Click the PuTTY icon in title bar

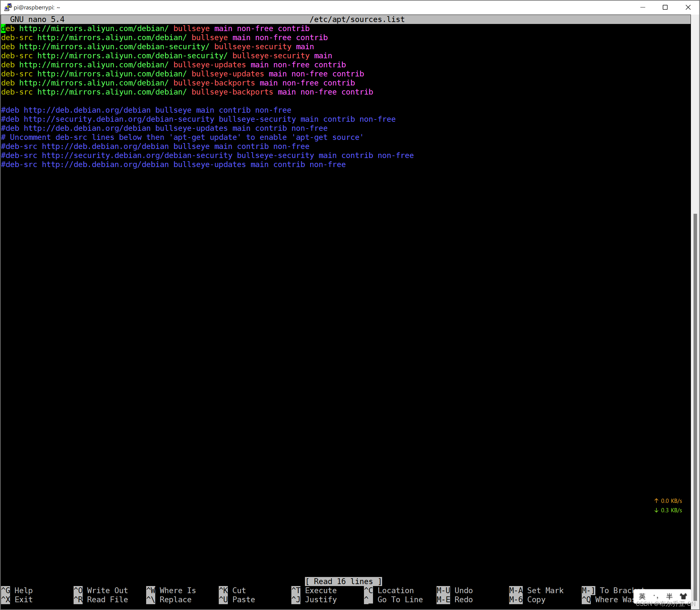[8, 7]
